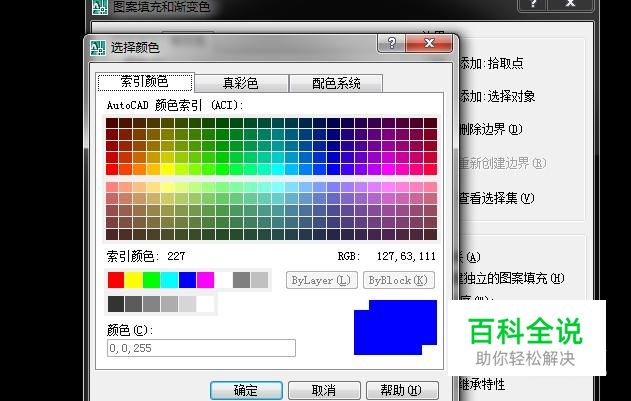Click the ByBlock (K) button

(398, 280)
